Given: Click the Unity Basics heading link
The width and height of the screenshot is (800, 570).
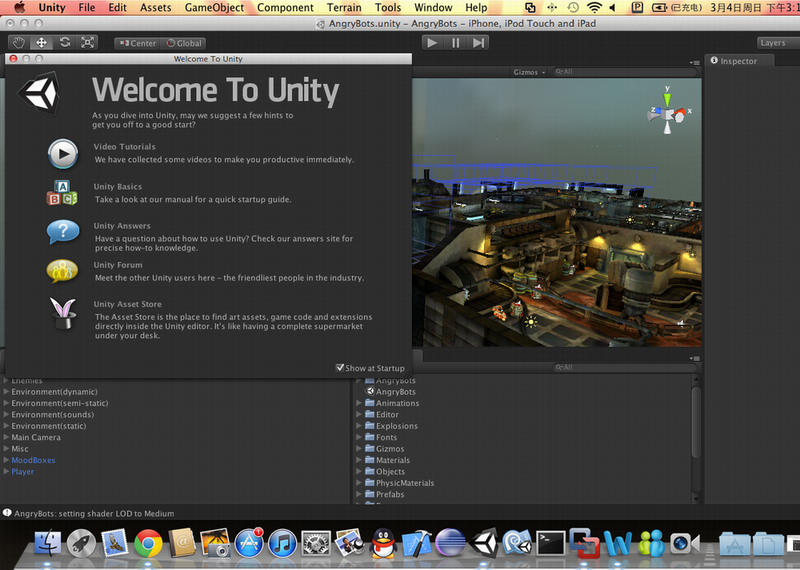Looking at the screenshot, I should tap(118, 187).
